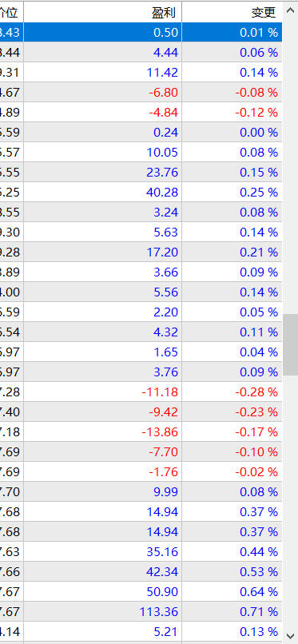
Task: Click the profit value 5.63
Action: tap(166, 233)
